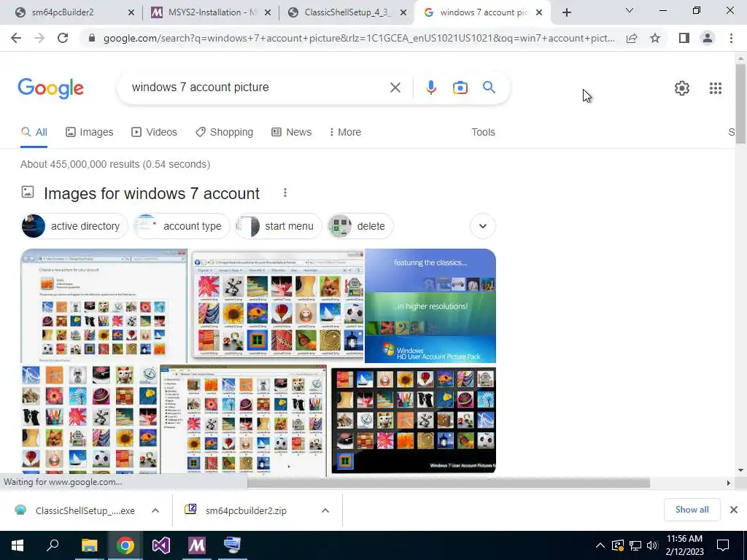747x560 pixels.
Task: Close the MSYS2-Installation tab
Action: coord(268,12)
